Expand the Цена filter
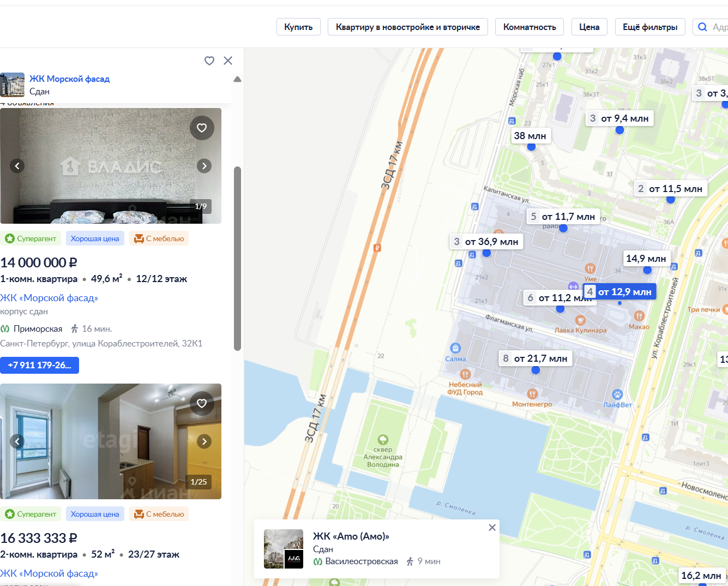728x586 pixels. (589, 27)
